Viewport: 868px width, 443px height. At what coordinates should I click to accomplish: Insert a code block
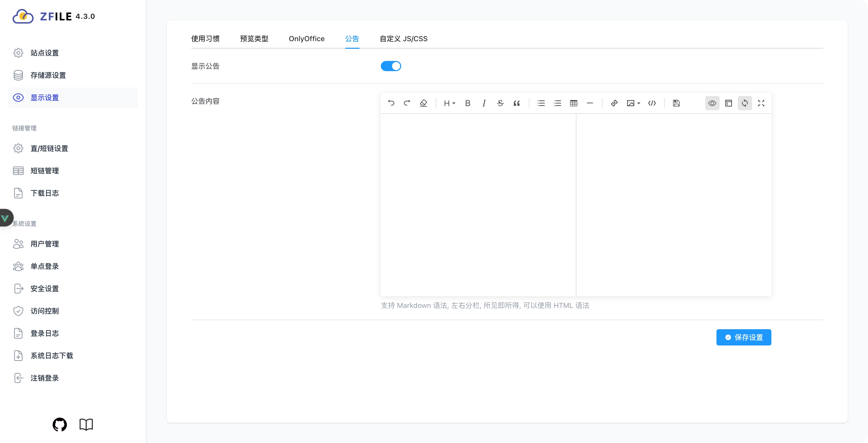pyautogui.click(x=652, y=103)
